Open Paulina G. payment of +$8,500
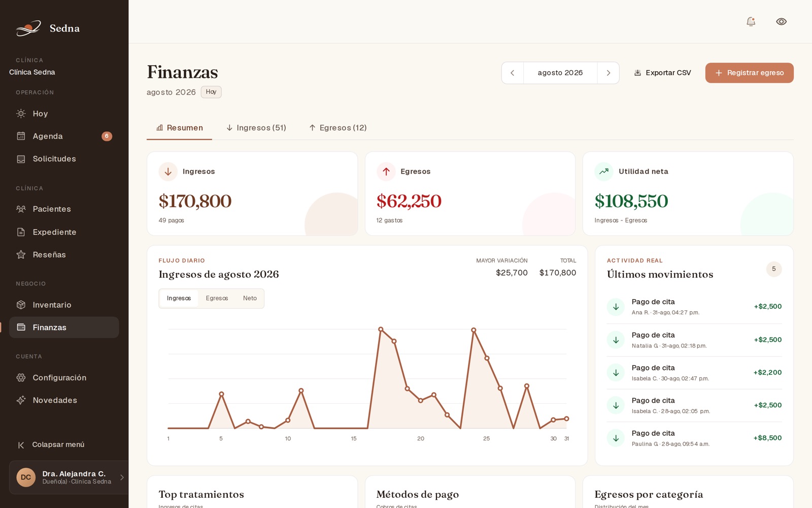 694,438
